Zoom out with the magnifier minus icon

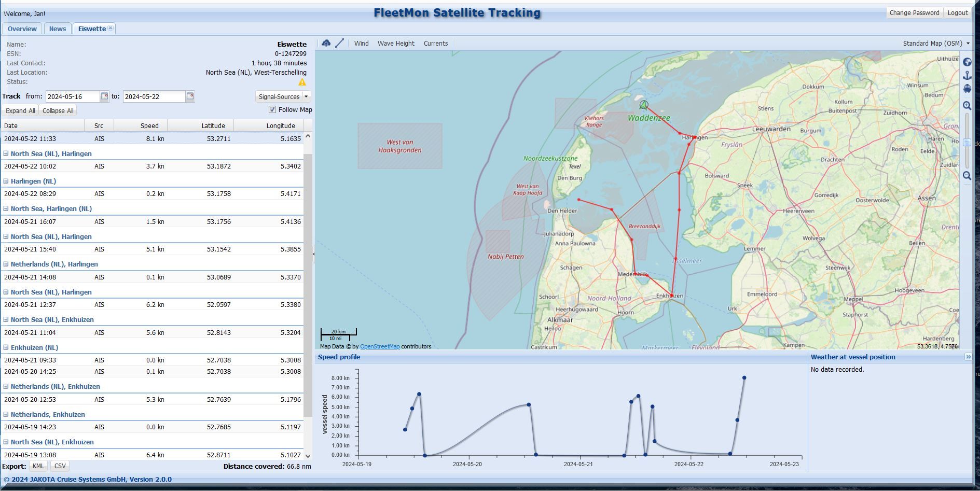[x=967, y=176]
